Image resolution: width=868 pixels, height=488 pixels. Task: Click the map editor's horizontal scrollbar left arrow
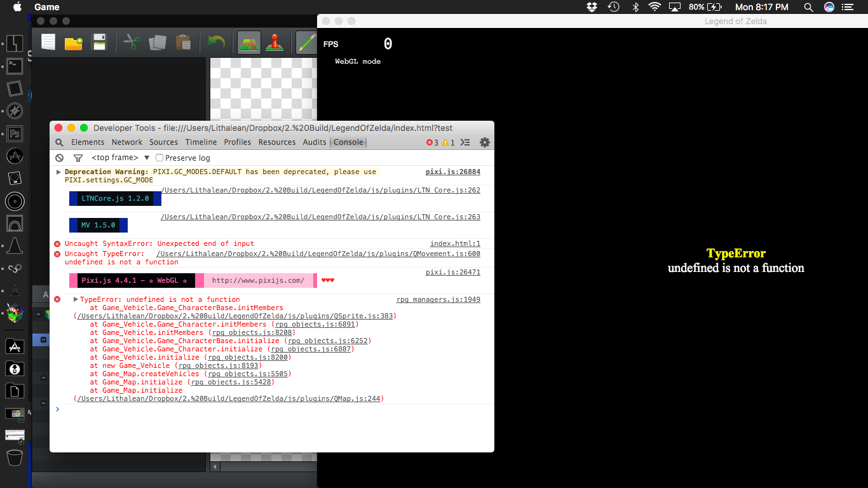pos(215,467)
